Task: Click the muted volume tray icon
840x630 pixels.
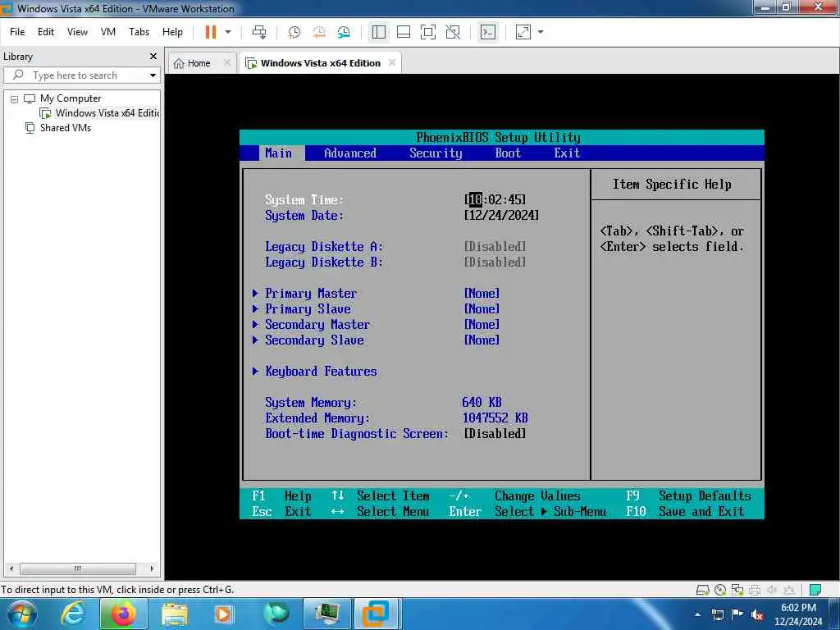Action: [757, 614]
